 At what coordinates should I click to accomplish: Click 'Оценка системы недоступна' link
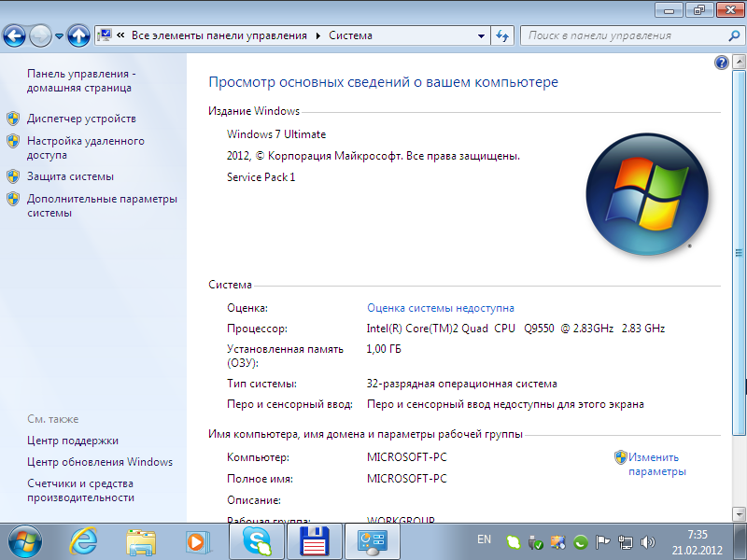tap(441, 308)
